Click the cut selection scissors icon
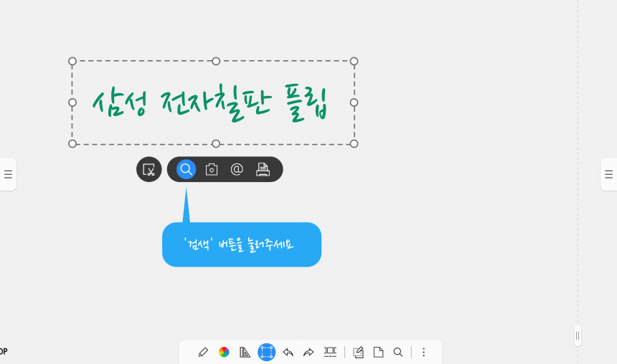This screenshot has width=617, height=364. (149, 169)
